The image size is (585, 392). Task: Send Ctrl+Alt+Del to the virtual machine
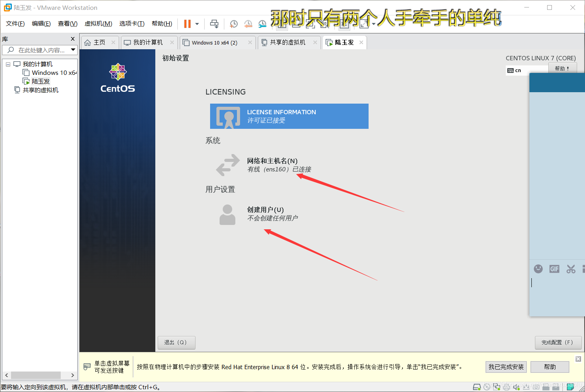pos(214,24)
